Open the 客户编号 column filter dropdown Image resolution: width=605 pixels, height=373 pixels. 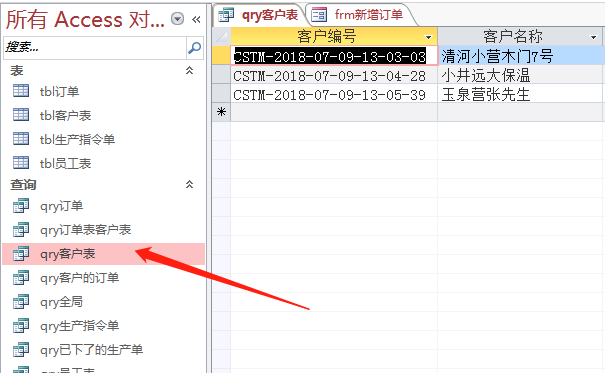pyautogui.click(x=428, y=37)
